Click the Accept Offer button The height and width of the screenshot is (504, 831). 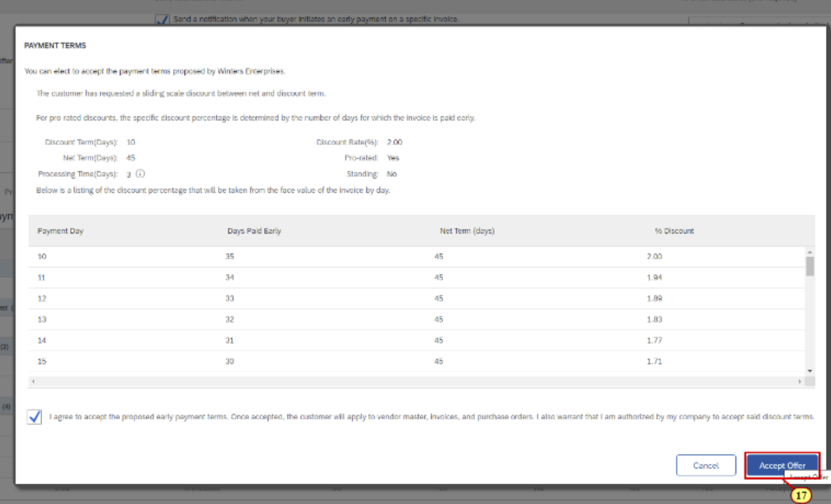point(782,465)
